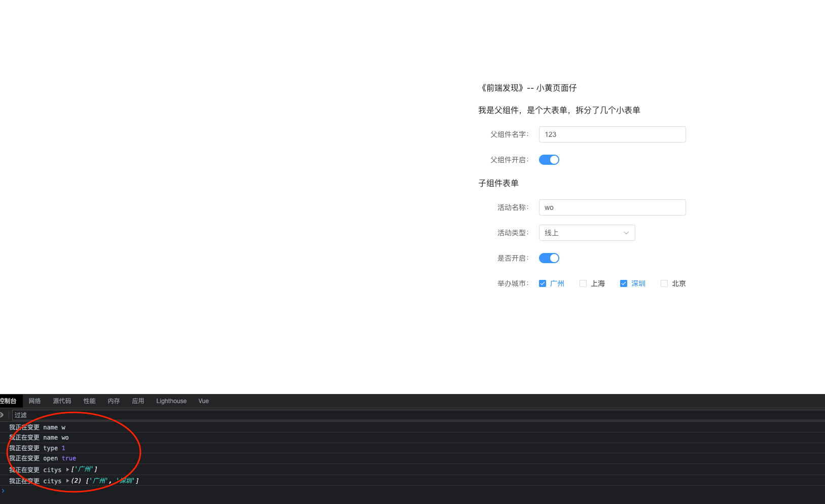825x504 pixels.
Task: Switch to the 应用 devtools tab
Action: (x=138, y=401)
